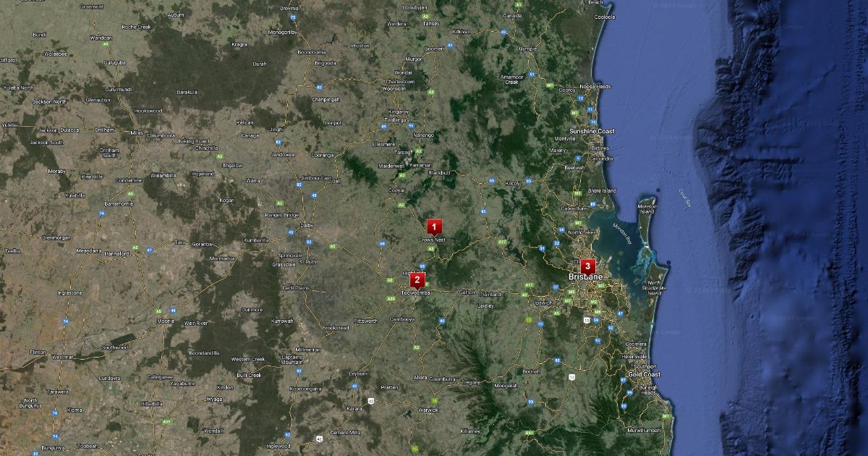Click the Condamine label
Viewport: 868px width, 456px height.
tap(129, 180)
